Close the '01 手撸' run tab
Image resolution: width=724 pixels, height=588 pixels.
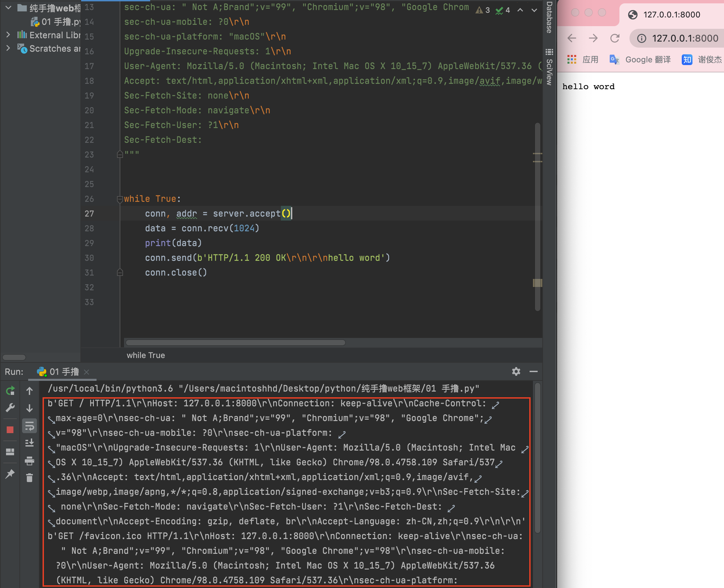[87, 372]
